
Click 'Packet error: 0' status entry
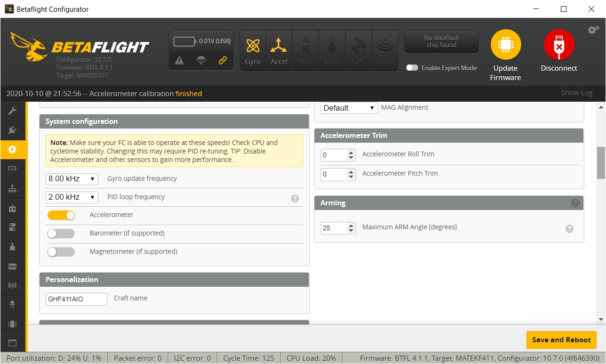[x=137, y=358]
